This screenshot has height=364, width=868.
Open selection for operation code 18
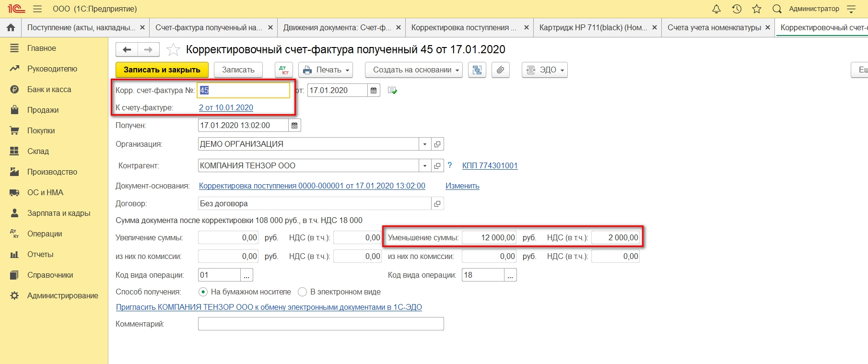tap(510, 275)
